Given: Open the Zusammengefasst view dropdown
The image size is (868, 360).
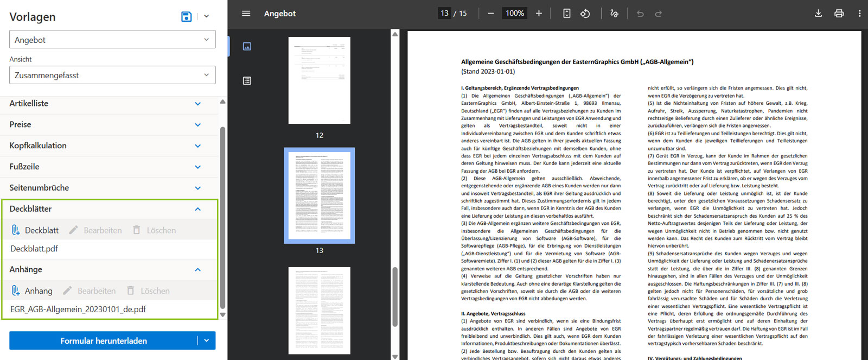Looking at the screenshot, I should (112, 75).
